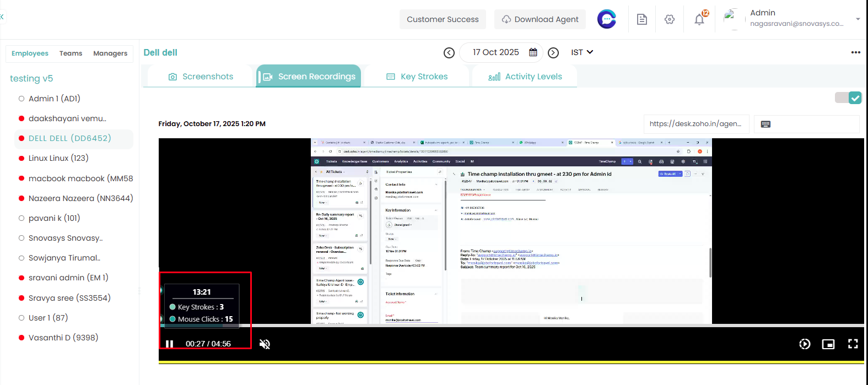This screenshot has height=385, width=868.
Task: Select the Employees tab
Action: [x=30, y=53]
